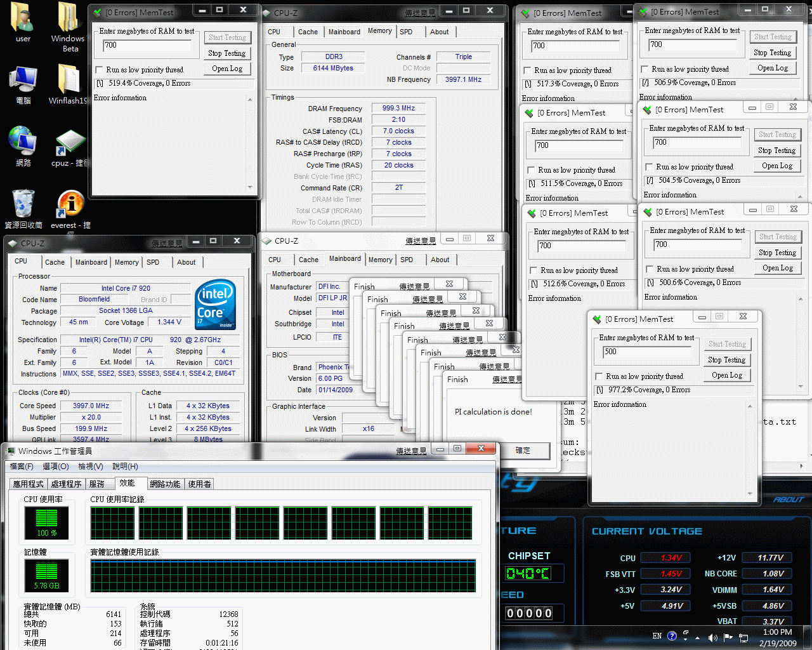This screenshot has width=812, height=650.
Task: Click VDIMM reading 1.64V
Action: click(767, 590)
